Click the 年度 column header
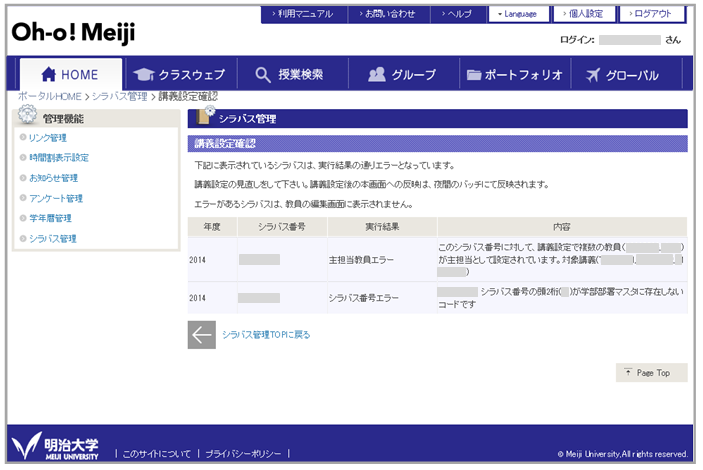 pyautogui.click(x=212, y=227)
